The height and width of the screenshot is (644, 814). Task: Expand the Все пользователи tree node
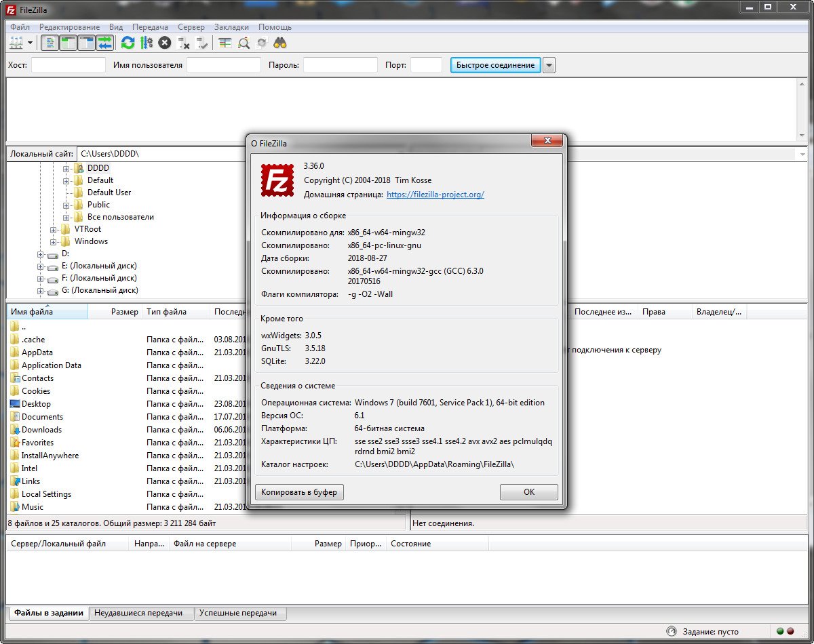click(66, 217)
